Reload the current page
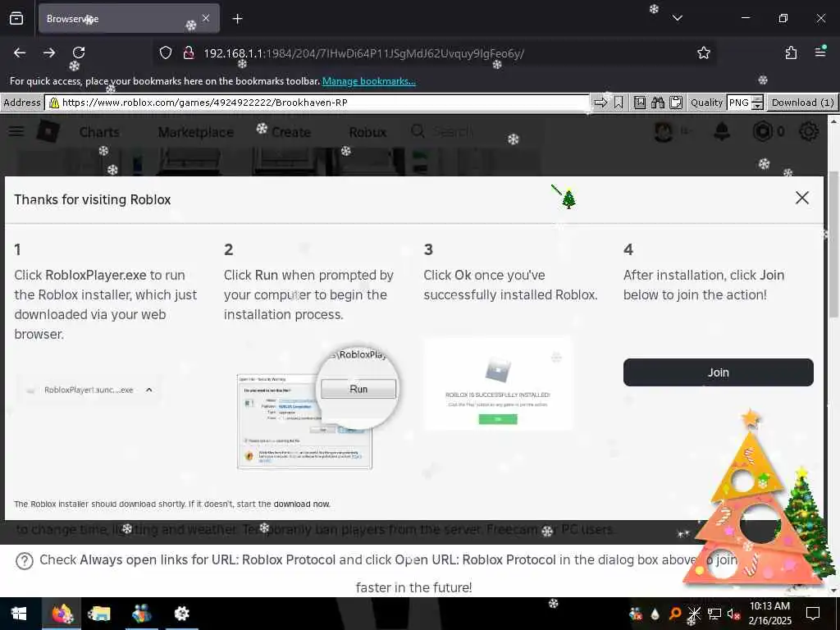This screenshot has width=840, height=630. (79, 52)
